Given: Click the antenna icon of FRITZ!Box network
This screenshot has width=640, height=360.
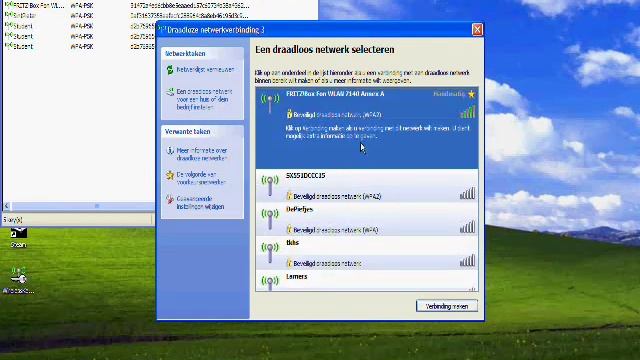Looking at the screenshot, I should 270,103.
